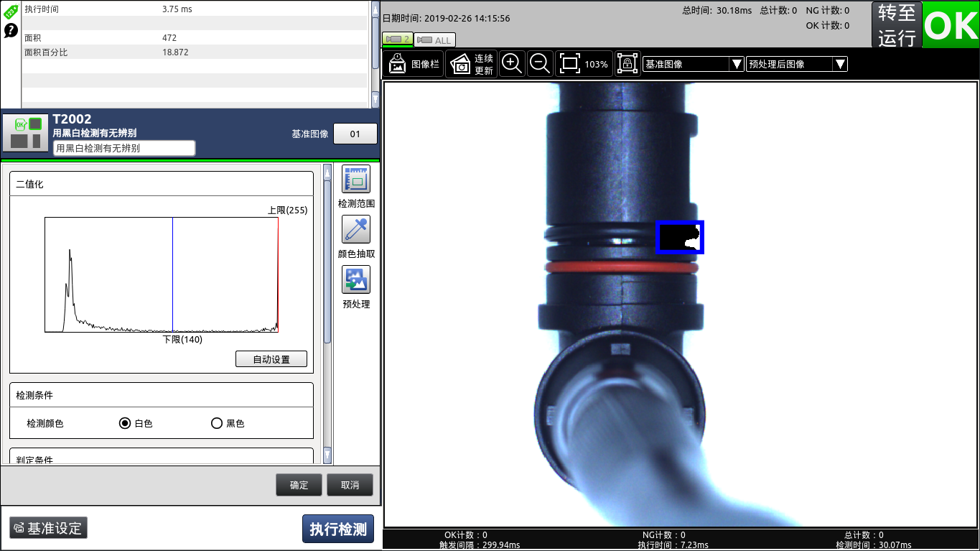Click the area (面积) value 472
980x551 pixels.
click(169, 37)
